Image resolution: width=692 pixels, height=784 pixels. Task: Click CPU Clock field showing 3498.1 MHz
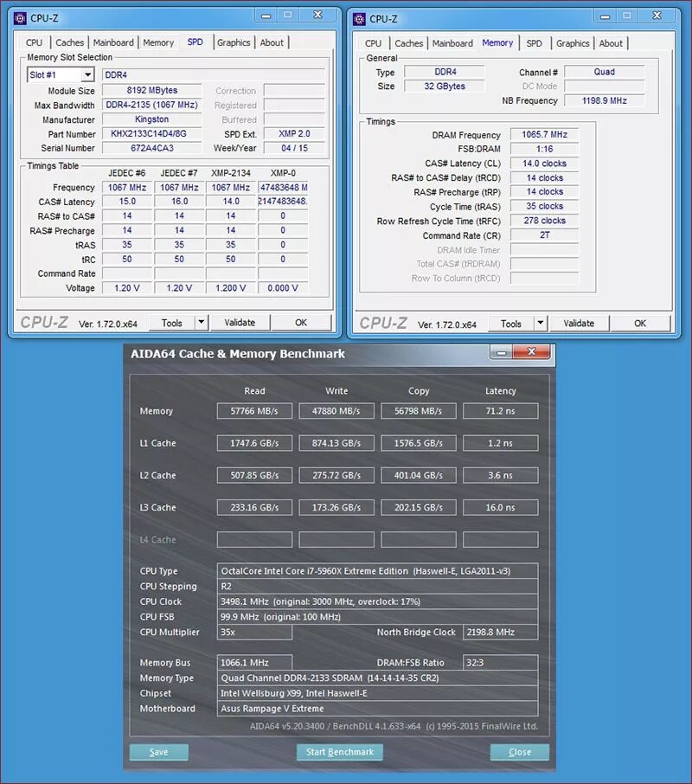(x=377, y=601)
